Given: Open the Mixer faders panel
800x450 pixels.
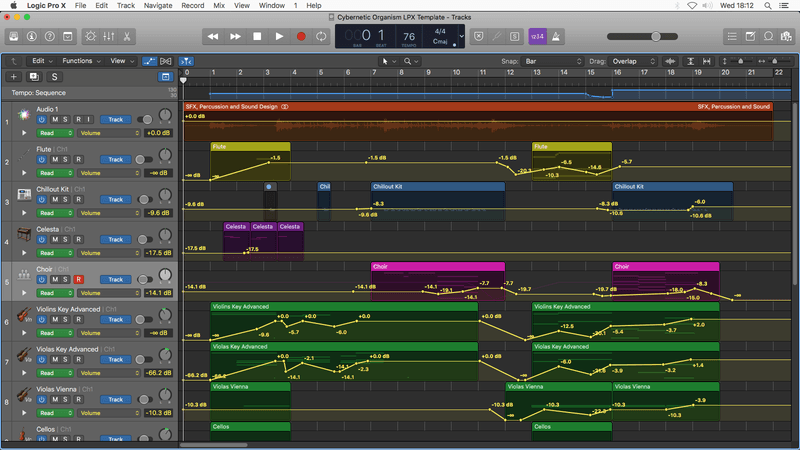Looking at the screenshot, I should point(109,36).
